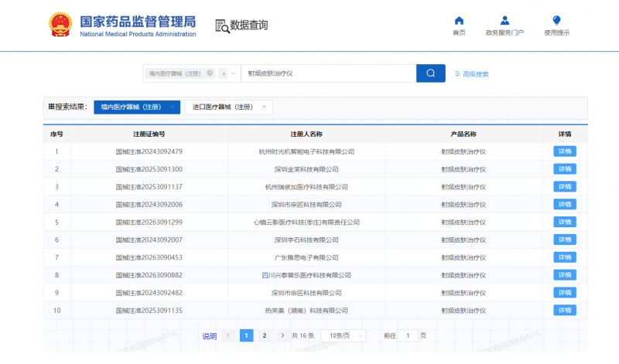The width and height of the screenshot is (619, 364).
Task: Click the search keyword input field
Action: click(329, 73)
